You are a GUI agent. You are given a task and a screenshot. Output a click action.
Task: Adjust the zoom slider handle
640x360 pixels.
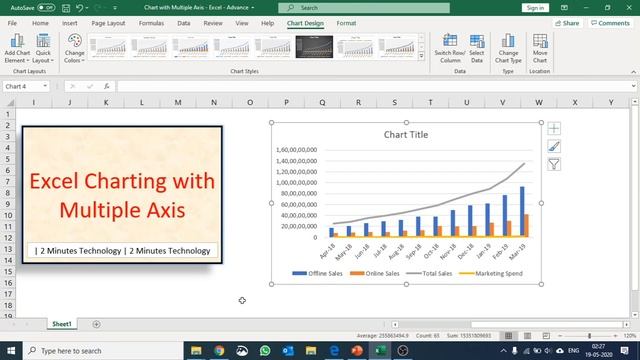589,336
